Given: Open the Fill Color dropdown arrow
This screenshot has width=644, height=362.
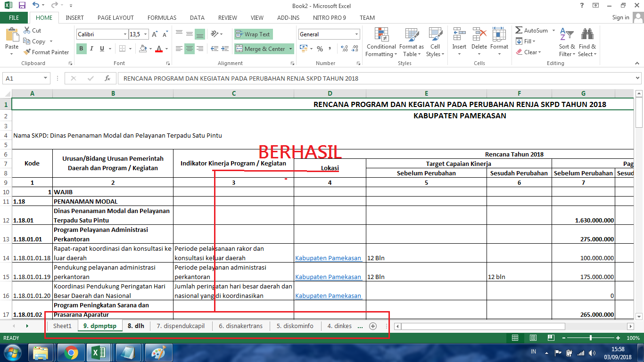Looking at the screenshot, I should pyautogui.click(x=149, y=49).
